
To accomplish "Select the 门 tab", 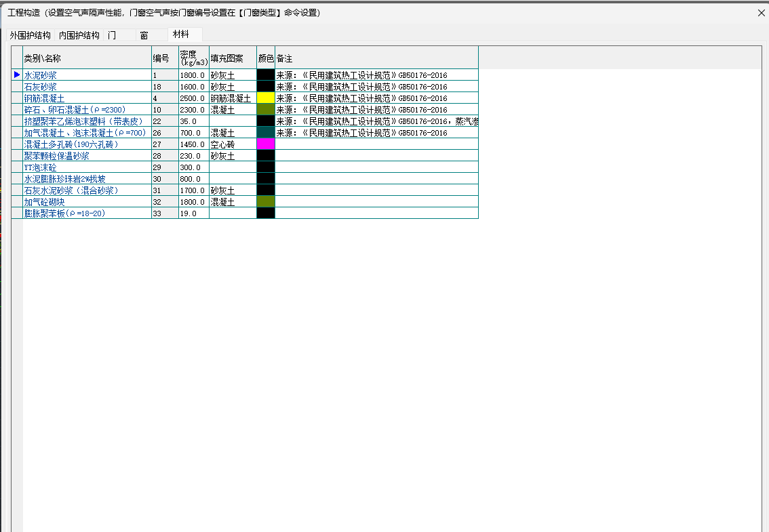I will (x=112, y=35).
